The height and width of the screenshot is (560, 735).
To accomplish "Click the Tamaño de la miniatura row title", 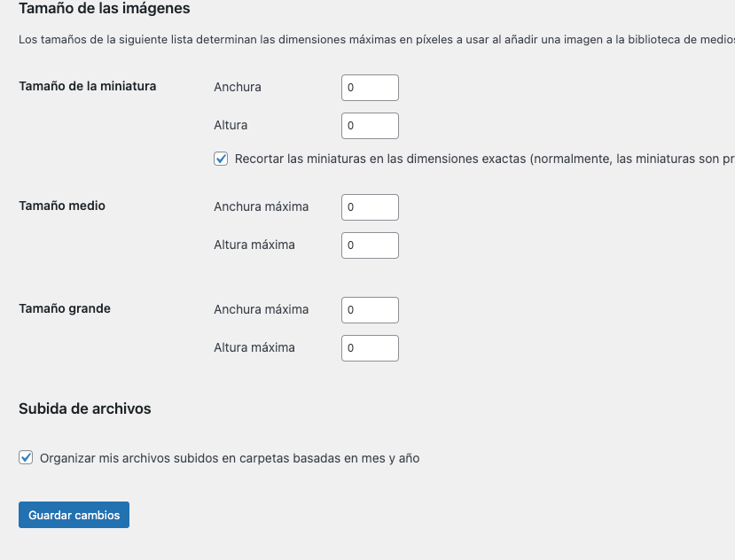I will point(88,86).
